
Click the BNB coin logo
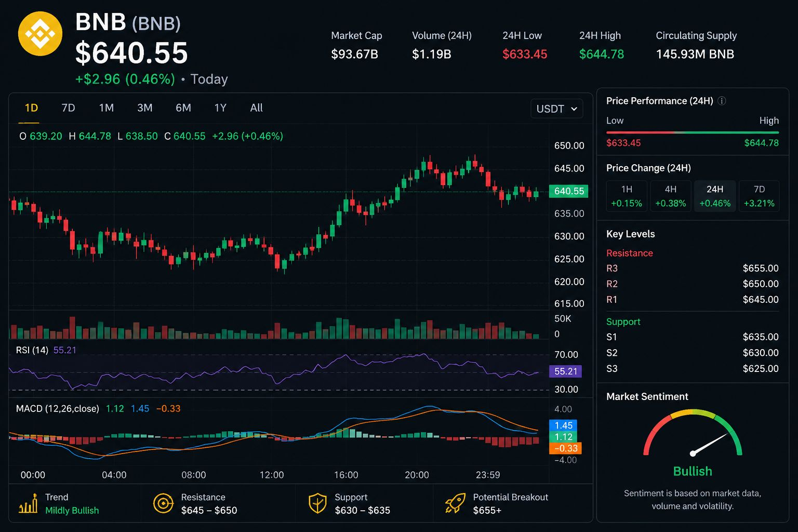[40, 34]
